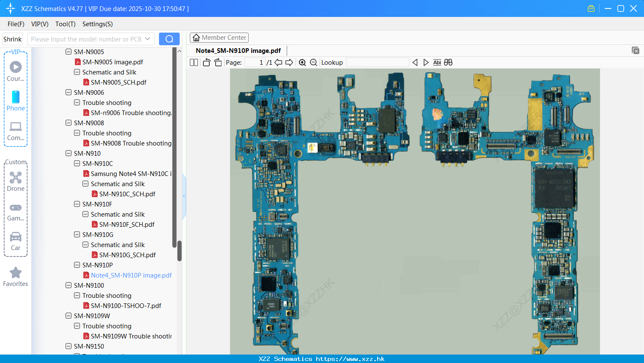
Task: Select the Abi whole-word lookup option
Action: pyautogui.click(x=437, y=62)
